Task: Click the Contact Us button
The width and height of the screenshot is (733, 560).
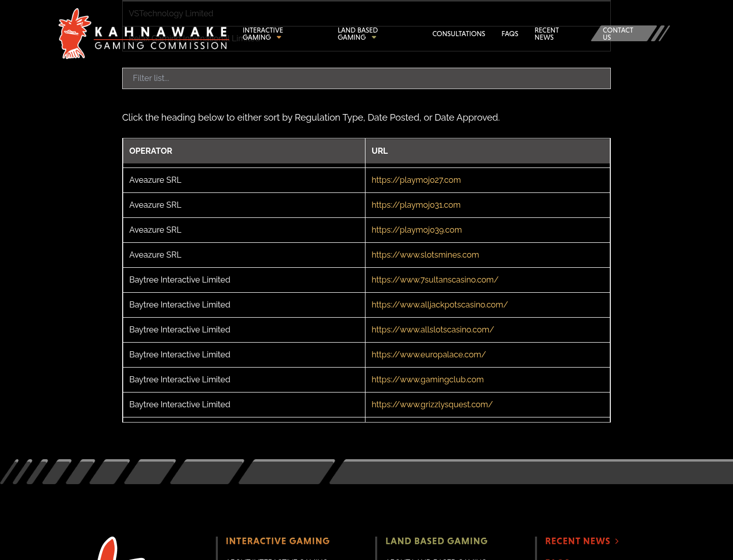Action: pyautogui.click(x=624, y=34)
